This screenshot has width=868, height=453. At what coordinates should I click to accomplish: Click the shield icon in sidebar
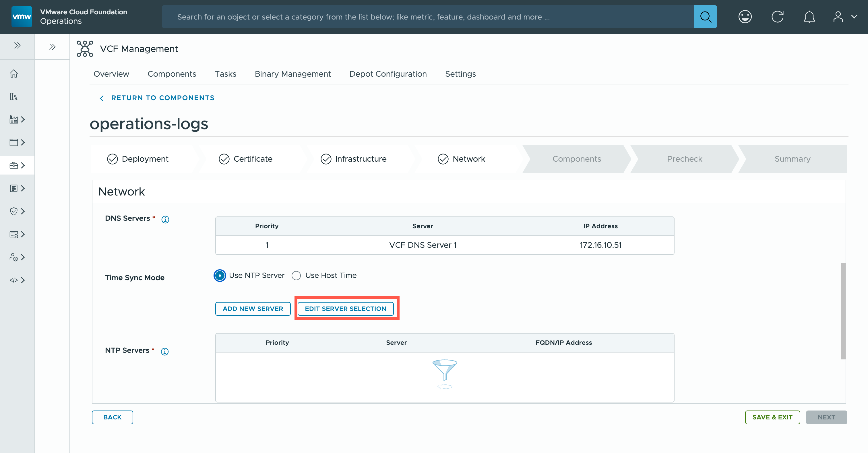14,211
